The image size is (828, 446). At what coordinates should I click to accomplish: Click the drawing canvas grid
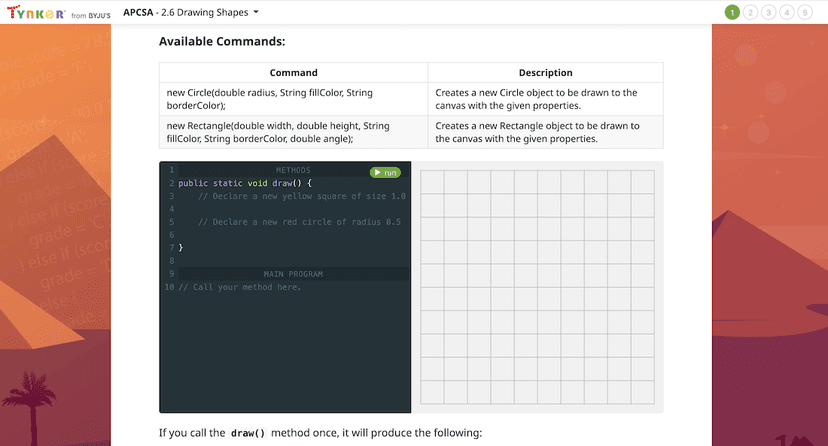pos(537,287)
